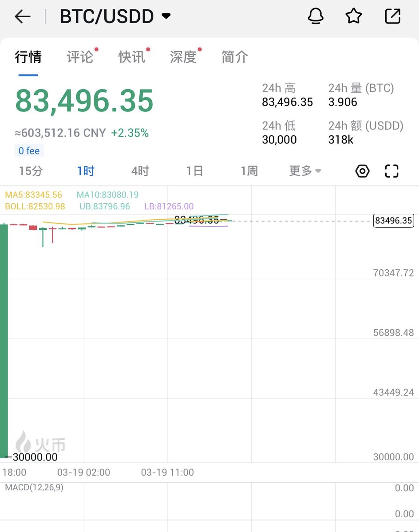Add BTC/USDD to favorites with star icon
This screenshot has height=532, width=419.
(353, 16)
